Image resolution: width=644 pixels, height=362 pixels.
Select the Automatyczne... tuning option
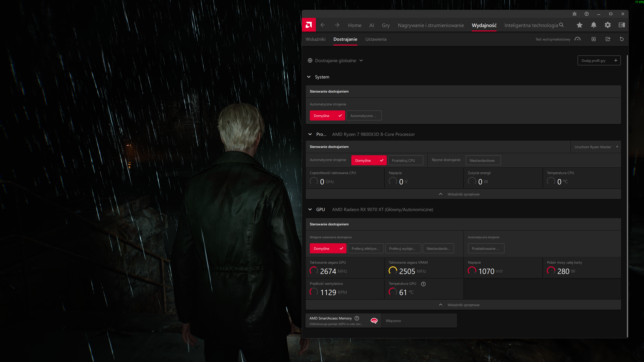(364, 116)
